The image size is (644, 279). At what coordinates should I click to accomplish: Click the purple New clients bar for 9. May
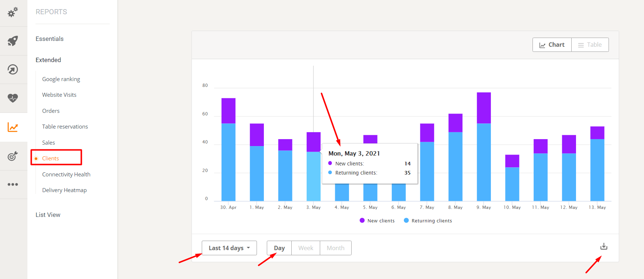[x=484, y=108]
